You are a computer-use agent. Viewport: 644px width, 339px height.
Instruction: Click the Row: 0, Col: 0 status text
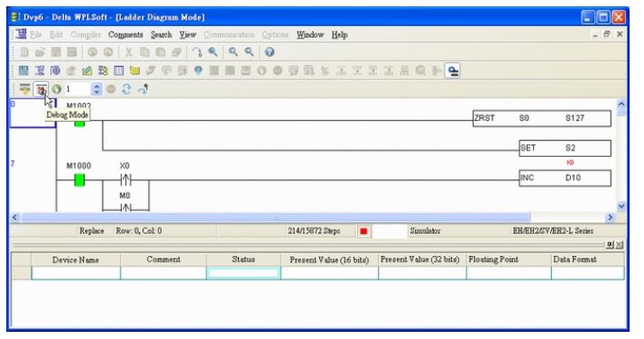pyautogui.click(x=139, y=231)
